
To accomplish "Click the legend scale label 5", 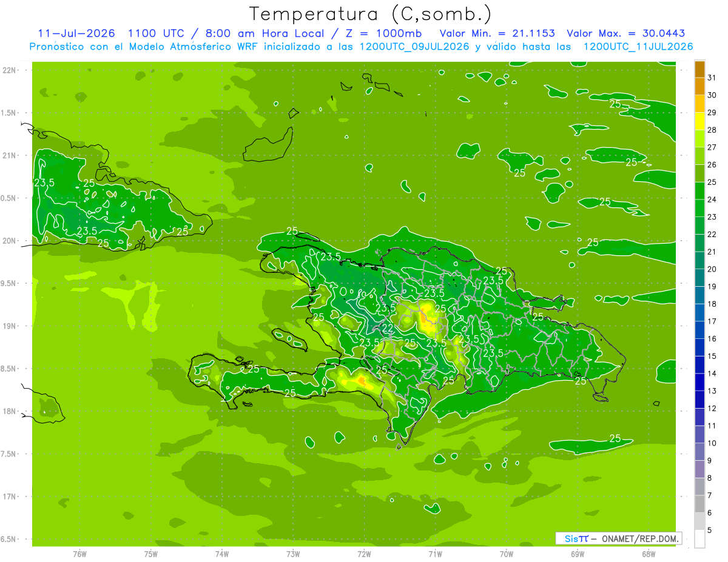I will point(710,530).
